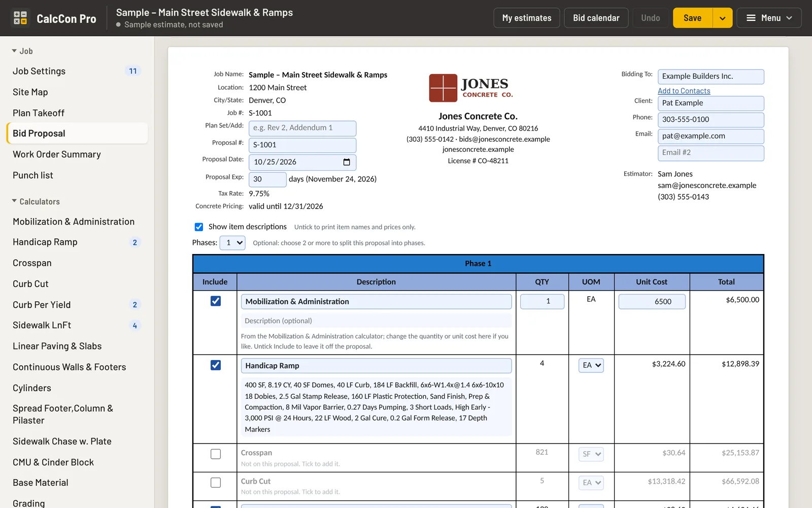812x508 pixels.
Task: Go to Site Map page
Action: coord(77,92)
